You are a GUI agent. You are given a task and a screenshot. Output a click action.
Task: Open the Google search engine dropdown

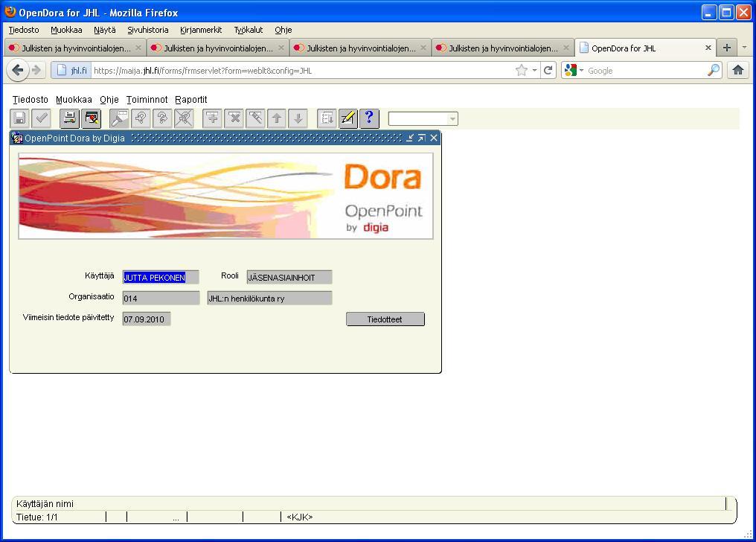pyautogui.click(x=581, y=71)
